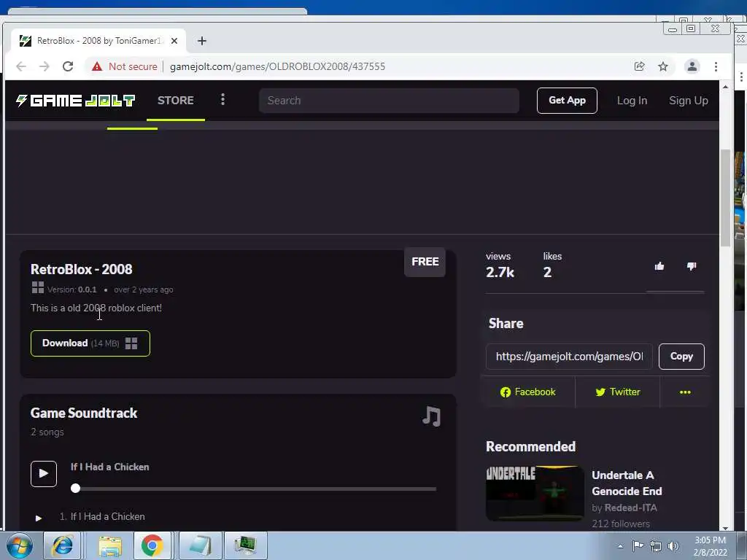The image size is (747, 560).
Task: Click the address bar URL
Action: [x=277, y=66]
